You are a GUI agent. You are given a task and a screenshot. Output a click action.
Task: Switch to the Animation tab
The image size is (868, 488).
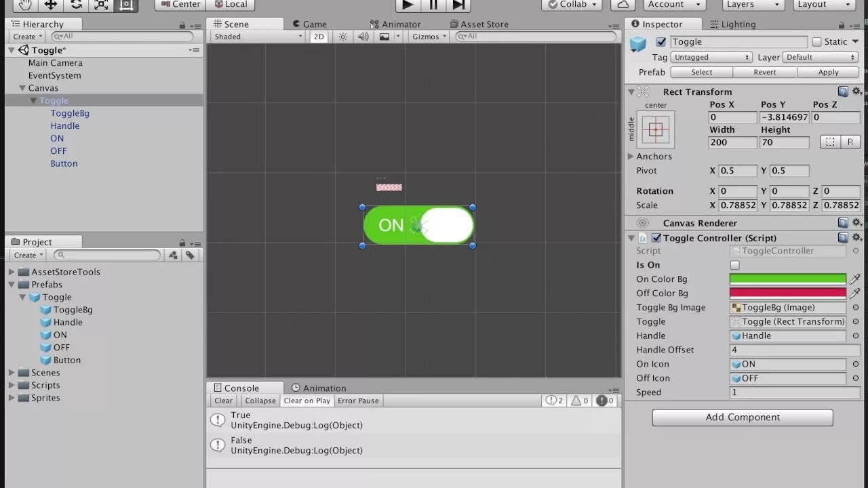319,388
